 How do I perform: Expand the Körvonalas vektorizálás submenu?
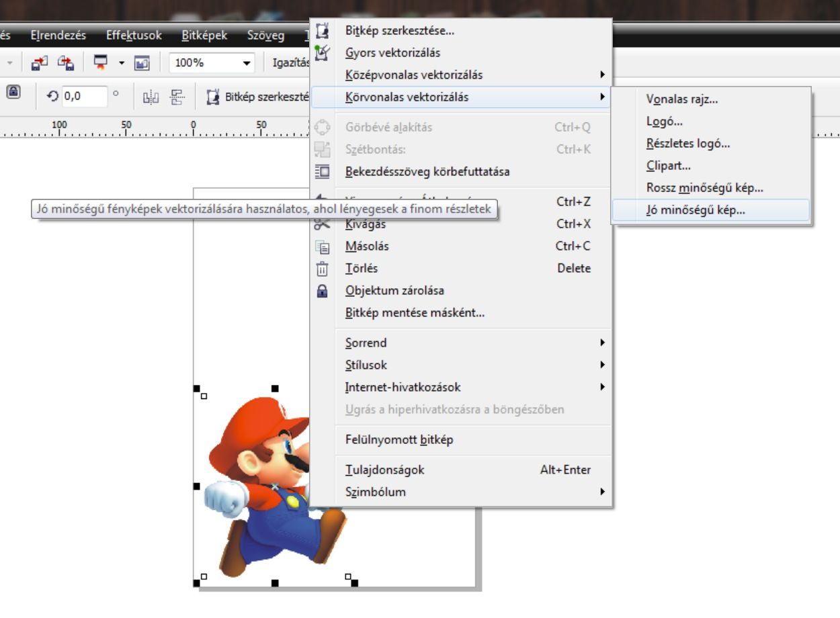pyautogui.click(x=460, y=97)
